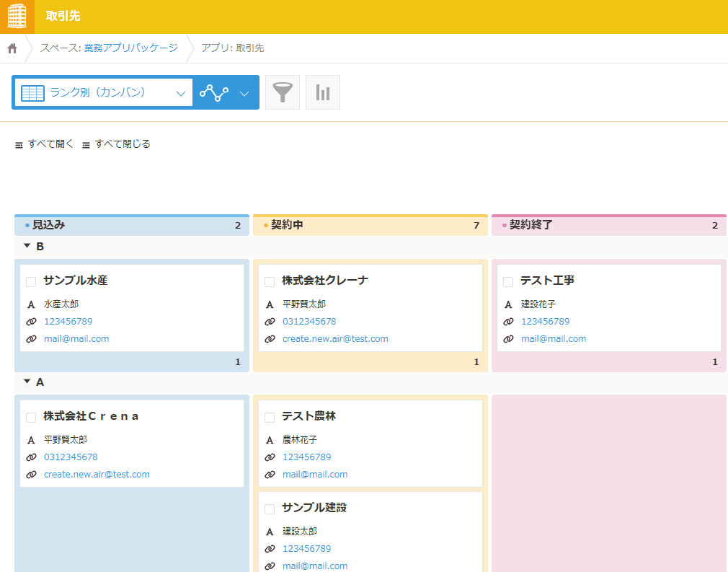Click the すべて開く expand-all icon
728x572 pixels.
point(19,146)
